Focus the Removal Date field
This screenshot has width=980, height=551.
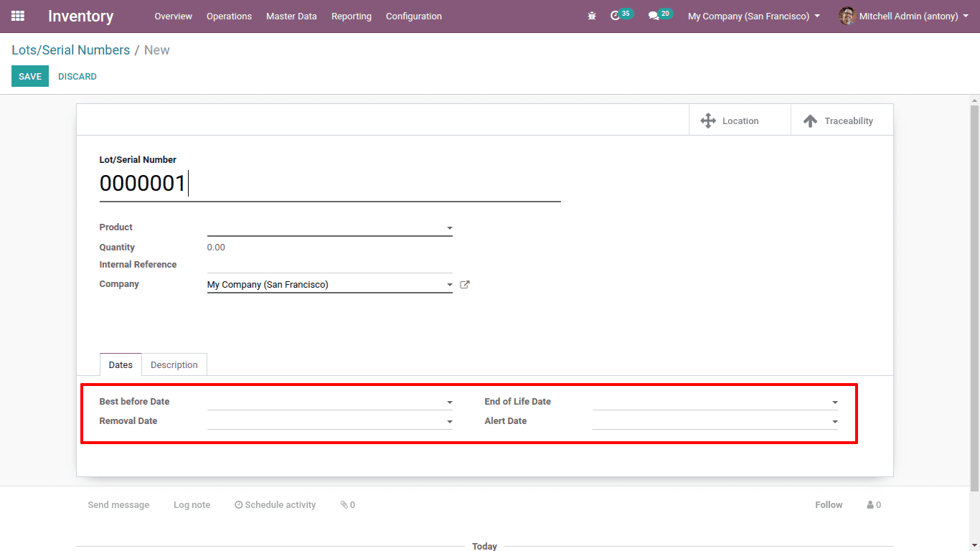click(330, 421)
